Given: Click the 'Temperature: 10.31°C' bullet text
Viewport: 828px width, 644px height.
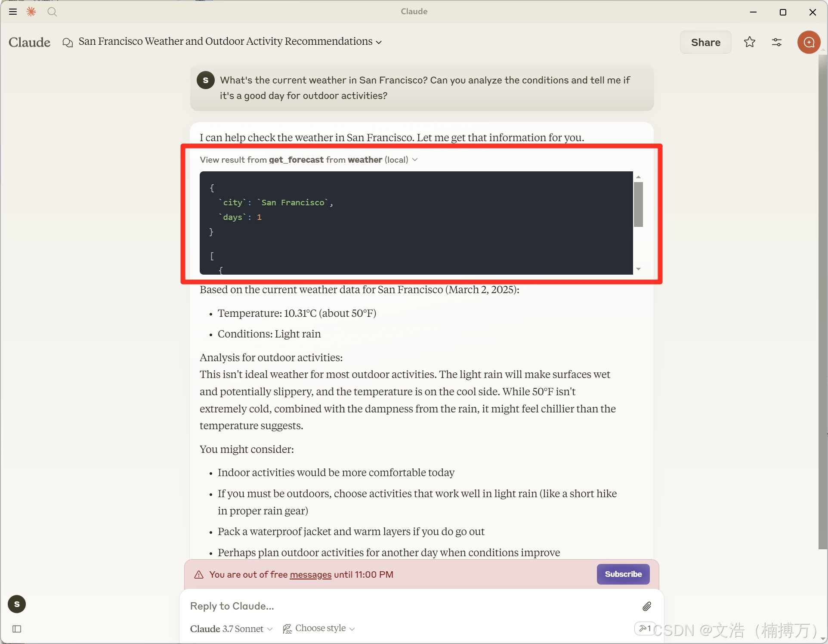Looking at the screenshot, I should (297, 313).
